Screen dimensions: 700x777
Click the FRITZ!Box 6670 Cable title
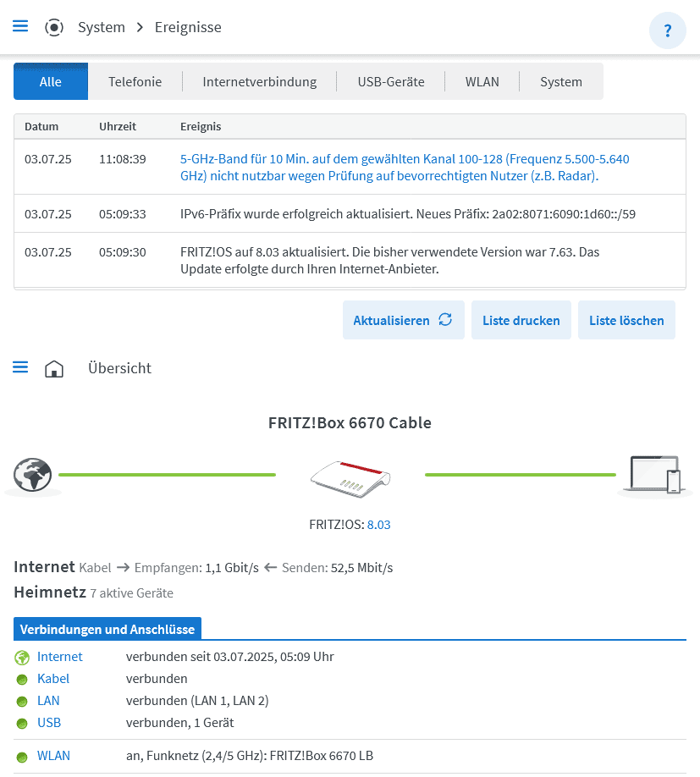point(350,422)
